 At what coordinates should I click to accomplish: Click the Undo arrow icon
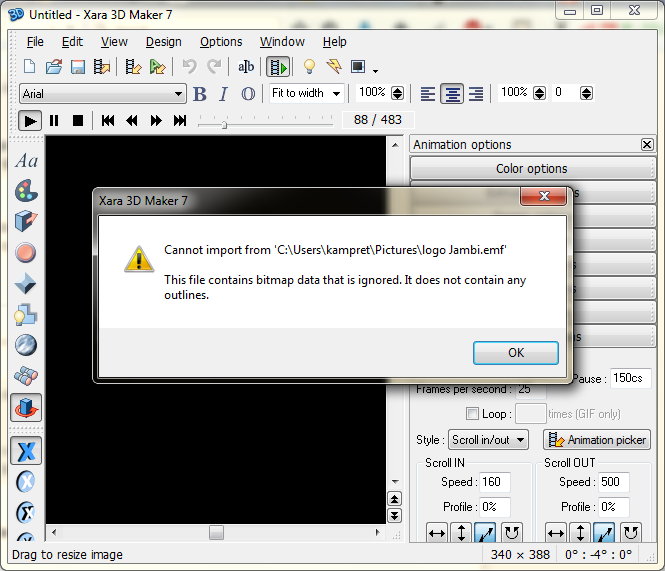tap(189, 67)
